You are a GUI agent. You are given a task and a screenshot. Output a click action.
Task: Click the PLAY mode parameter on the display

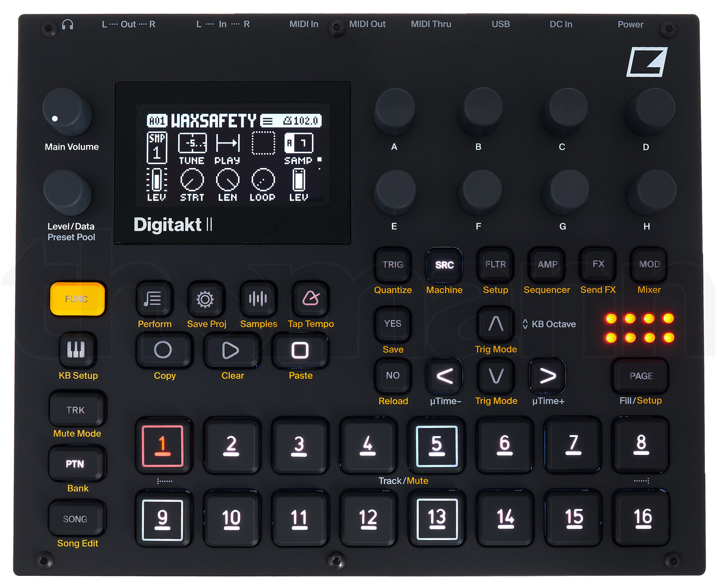(228, 149)
